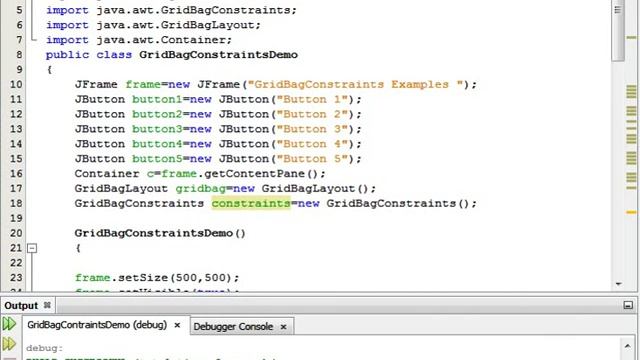Screen dimensions: 640x360
Task: Close the GridBagContraintsDemo (debug) tab
Action: (x=177, y=325)
